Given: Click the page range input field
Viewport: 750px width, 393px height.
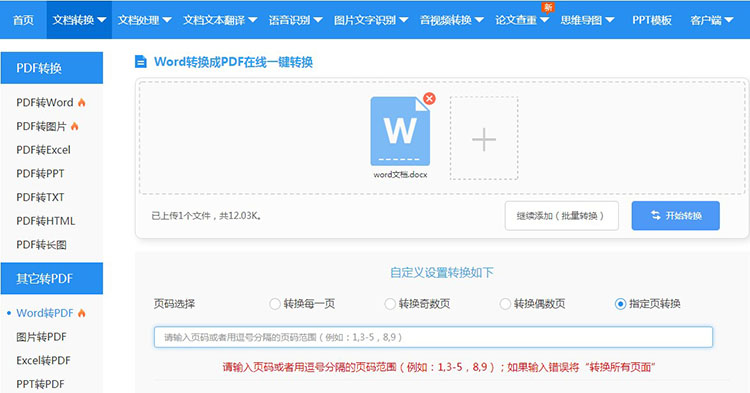Looking at the screenshot, I should tap(433, 337).
